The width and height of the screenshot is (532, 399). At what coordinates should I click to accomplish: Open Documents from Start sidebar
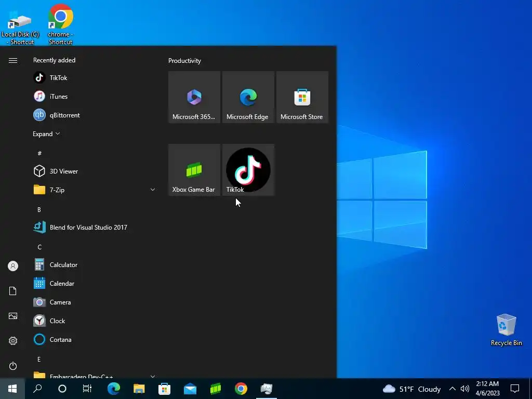tap(13, 291)
